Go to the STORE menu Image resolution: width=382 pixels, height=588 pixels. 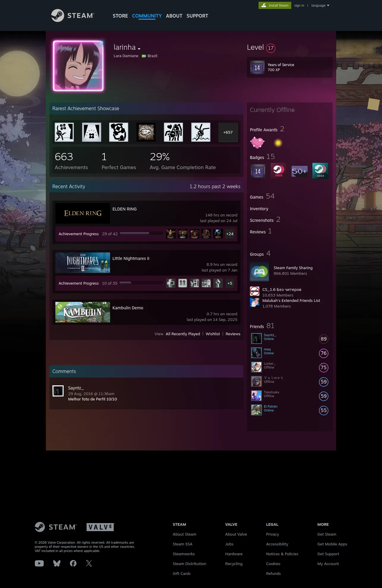120,16
